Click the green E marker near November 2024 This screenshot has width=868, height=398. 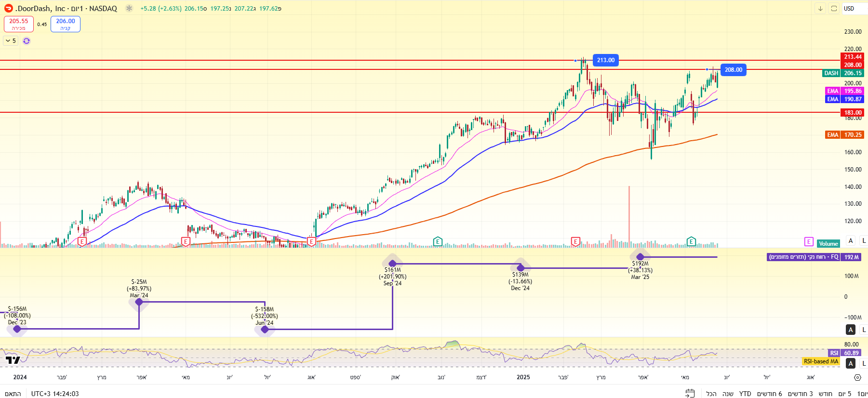(438, 241)
